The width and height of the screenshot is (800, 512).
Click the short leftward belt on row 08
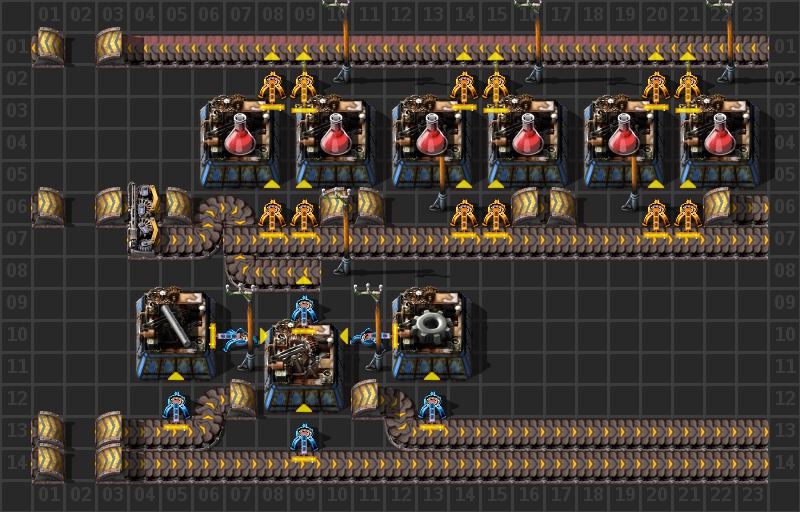click(273, 272)
